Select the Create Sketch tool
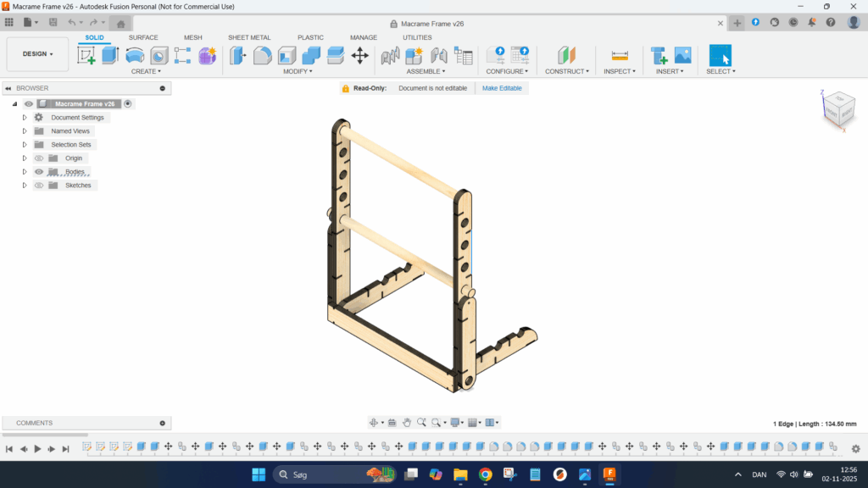 pyautogui.click(x=86, y=56)
